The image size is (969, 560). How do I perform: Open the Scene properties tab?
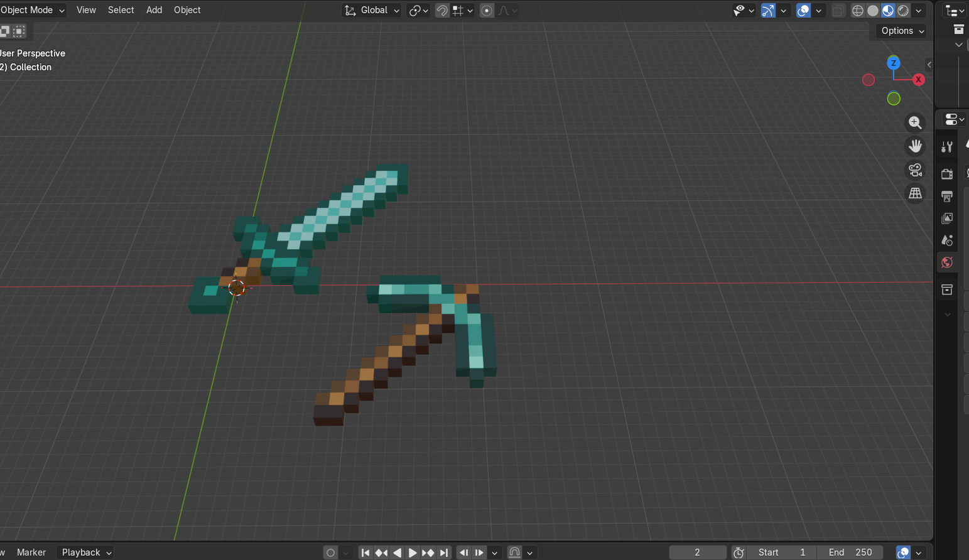tap(947, 240)
